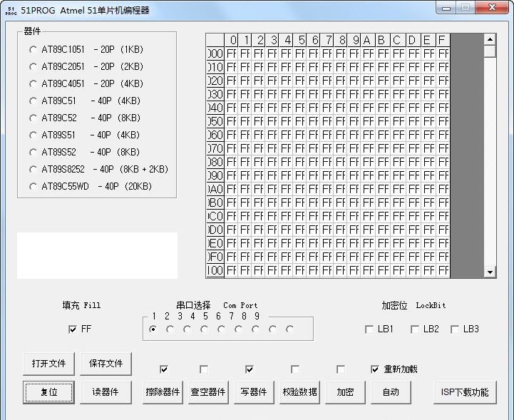The height and width of the screenshot is (420, 514).
Task: Click the white message output box
Action: pyautogui.click(x=98, y=256)
